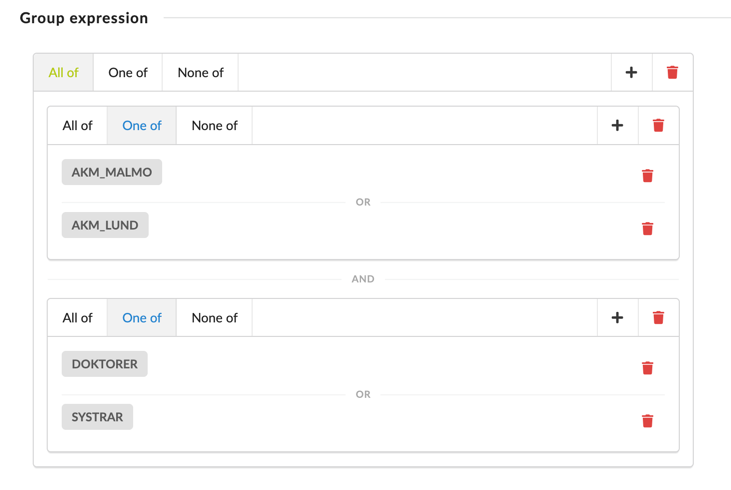The image size is (731, 490).
Task: Add item to the DOKTORER/SYSTRAR group
Action: pyautogui.click(x=617, y=317)
